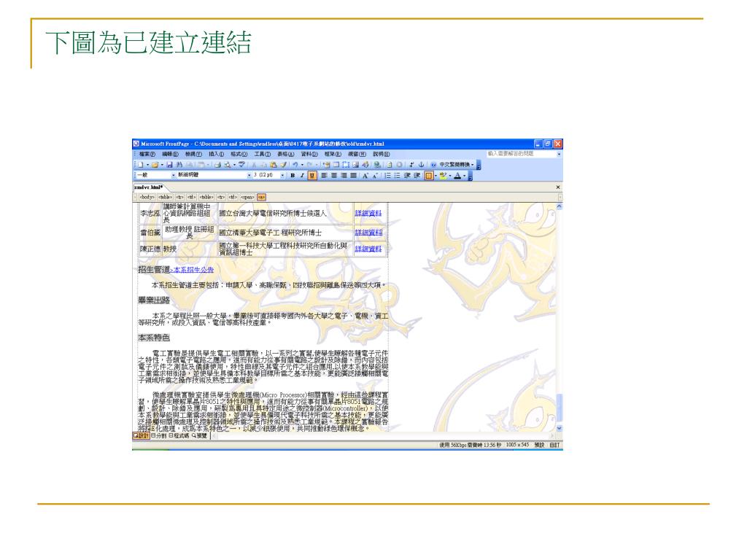The width and height of the screenshot is (747, 560).
Task: Follow 詳細資料 link in 雷伯薇 row
Action: coord(368,233)
